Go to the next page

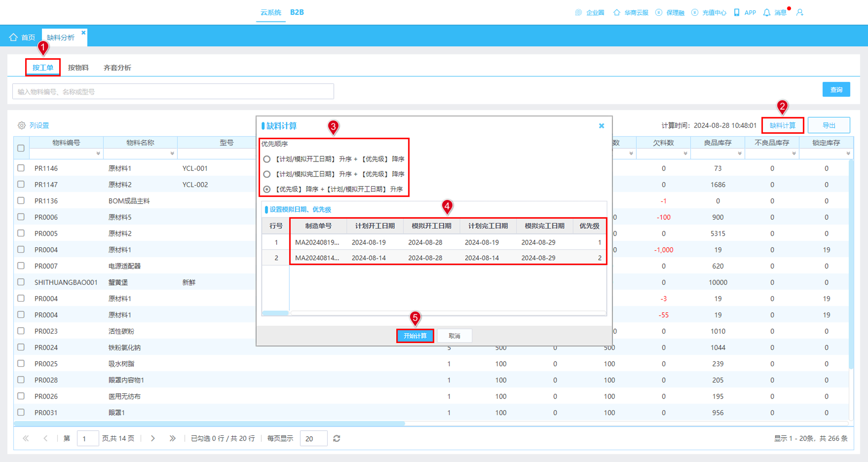(x=153, y=438)
